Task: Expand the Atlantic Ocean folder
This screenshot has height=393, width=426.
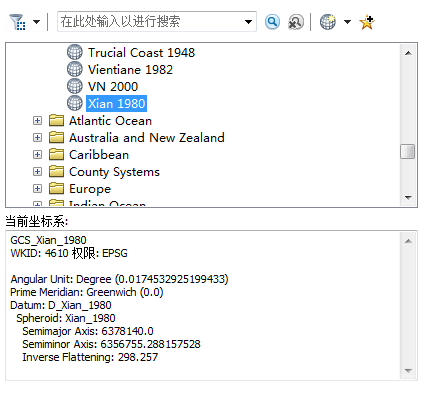Action: [x=37, y=120]
